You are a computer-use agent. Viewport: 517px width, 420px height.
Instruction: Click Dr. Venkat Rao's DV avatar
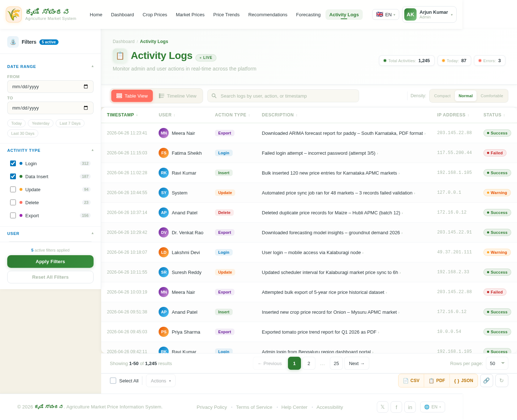click(164, 232)
